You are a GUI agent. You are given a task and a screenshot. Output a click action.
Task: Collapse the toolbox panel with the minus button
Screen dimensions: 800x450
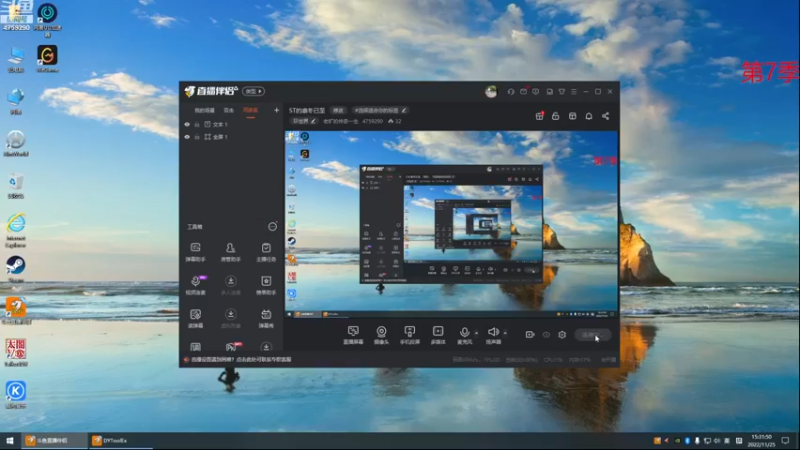coord(272,227)
